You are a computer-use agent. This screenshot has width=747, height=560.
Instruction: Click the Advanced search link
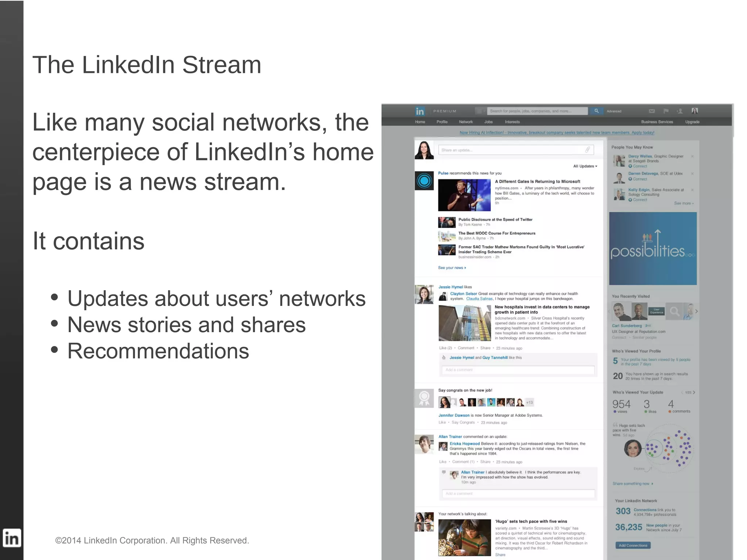614,111
